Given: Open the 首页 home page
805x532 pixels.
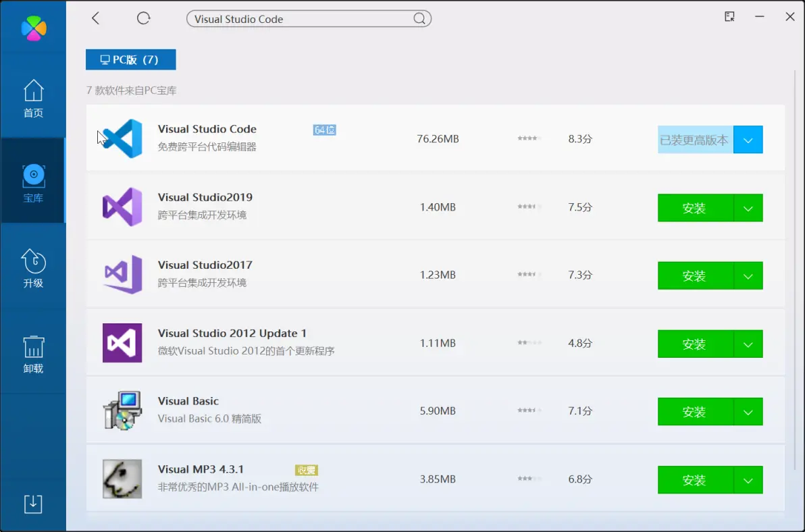Looking at the screenshot, I should pos(33,99).
